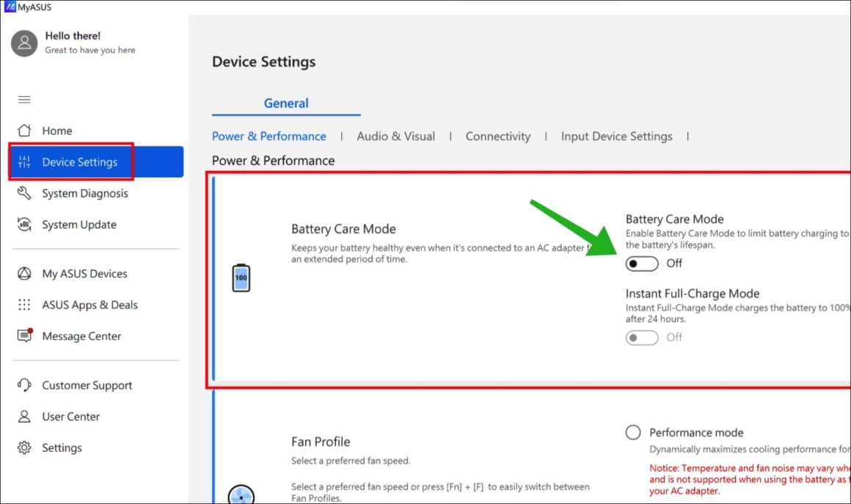The image size is (851, 504).
Task: Switch to the General tab
Action: [286, 103]
